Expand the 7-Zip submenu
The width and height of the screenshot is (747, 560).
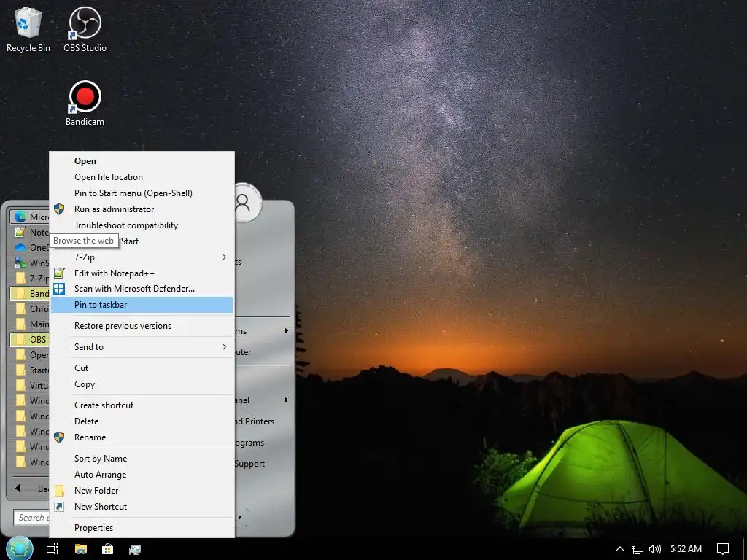coord(142,257)
